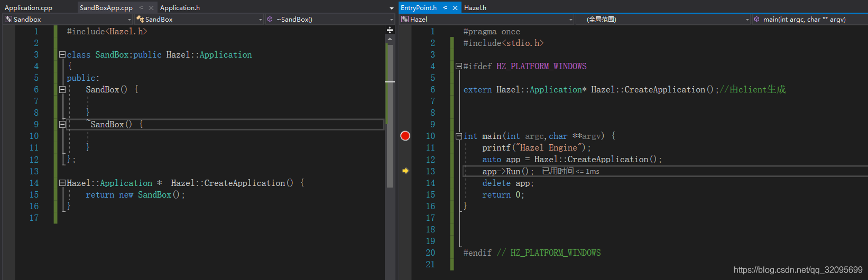Click the ~SandBox() method cube icon
This screenshot has height=280, width=868.
pos(270,19)
